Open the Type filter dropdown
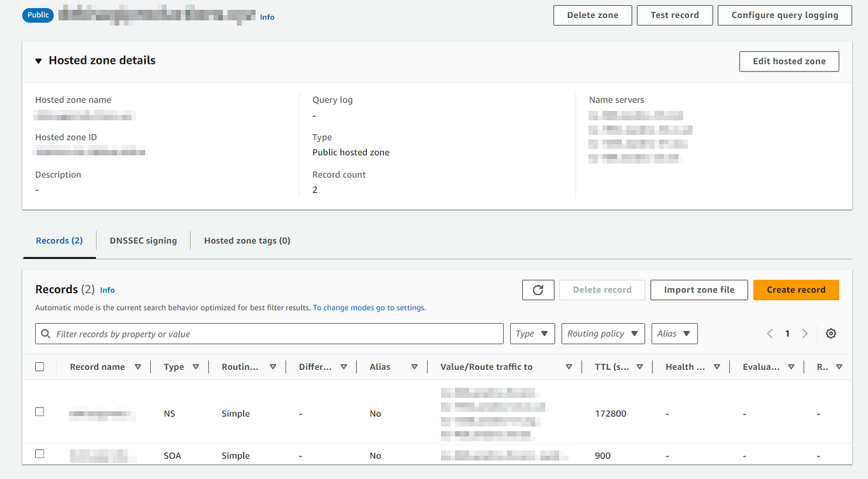This screenshot has width=868, height=479. 532,333
